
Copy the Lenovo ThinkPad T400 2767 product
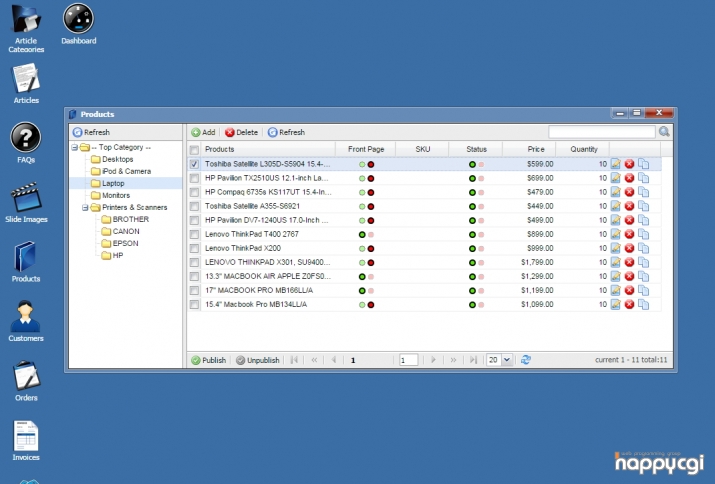click(643, 234)
